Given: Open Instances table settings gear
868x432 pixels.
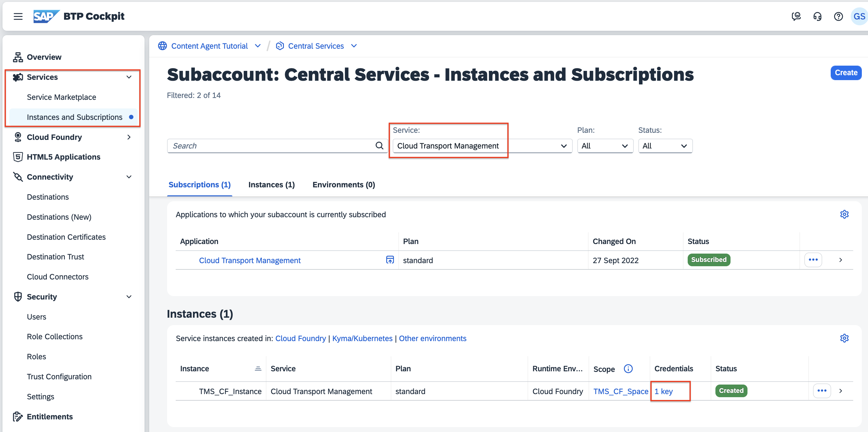Looking at the screenshot, I should pos(844,338).
